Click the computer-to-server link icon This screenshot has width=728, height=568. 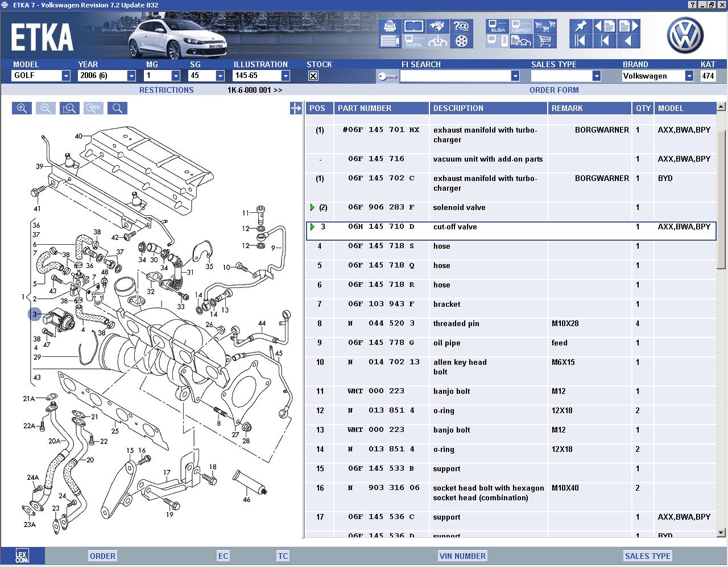click(x=497, y=41)
